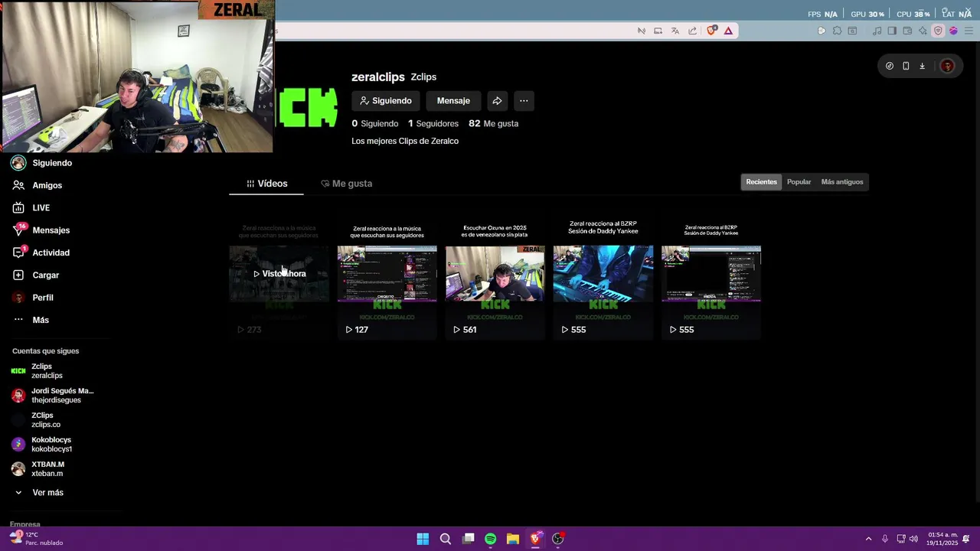Click the 1 Seguidores count
This screenshot has width=980, height=551.
[433, 124]
